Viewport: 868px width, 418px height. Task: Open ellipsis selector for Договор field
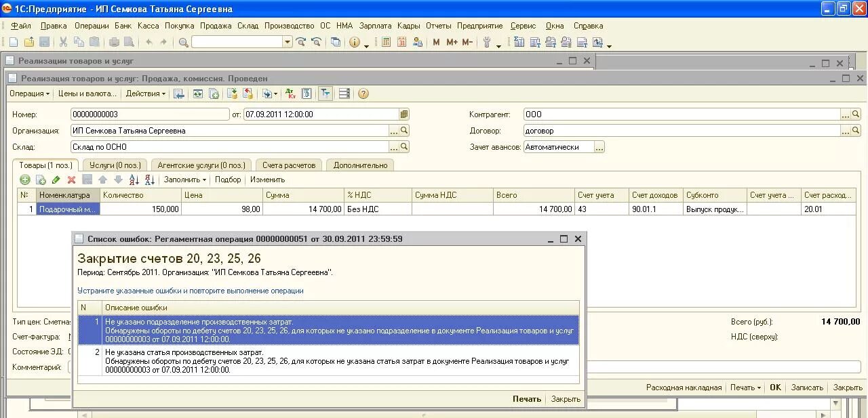[846, 131]
